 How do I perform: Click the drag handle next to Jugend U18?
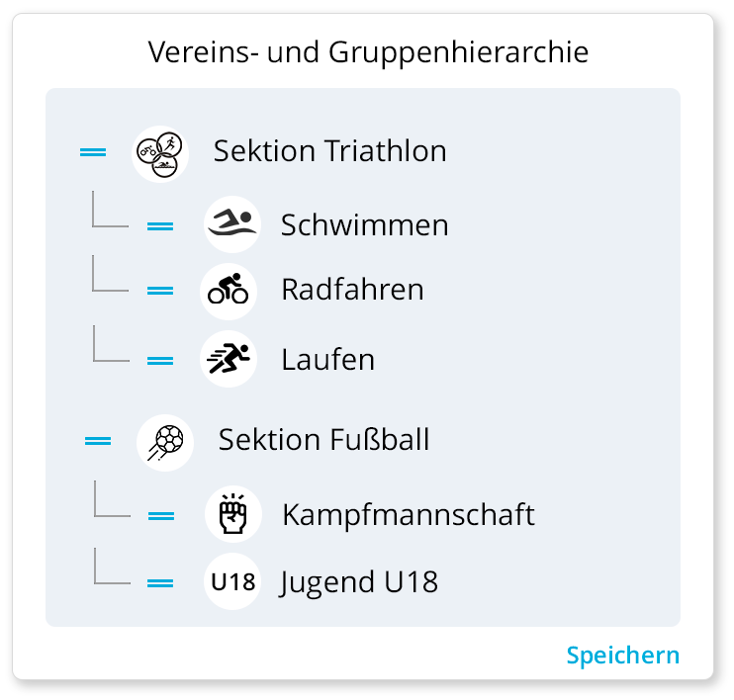160,584
